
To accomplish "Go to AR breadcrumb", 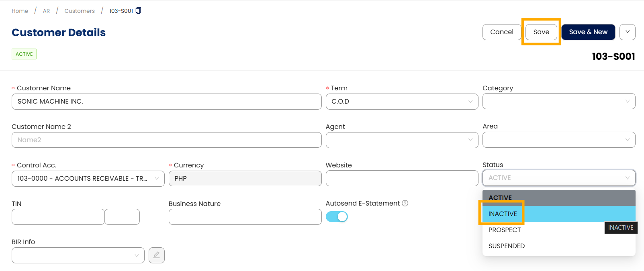I will click(47, 11).
